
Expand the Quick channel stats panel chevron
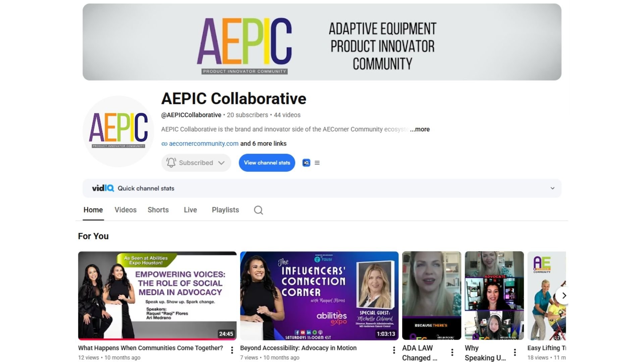(552, 188)
